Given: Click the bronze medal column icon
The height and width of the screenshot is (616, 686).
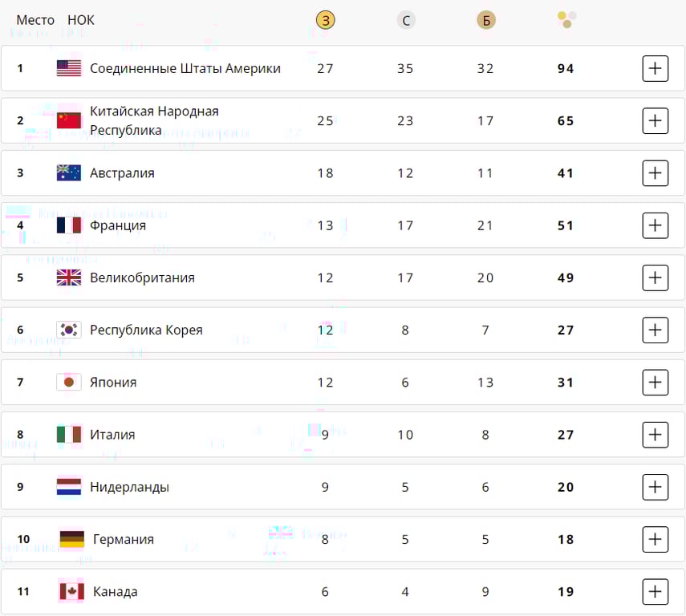Looking at the screenshot, I should click(x=485, y=20).
